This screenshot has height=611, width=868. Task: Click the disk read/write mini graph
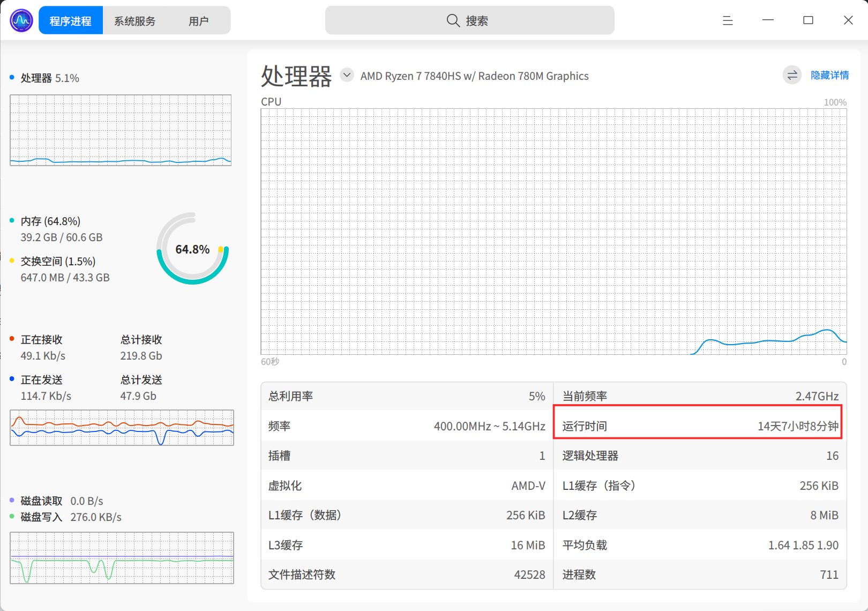[122, 558]
